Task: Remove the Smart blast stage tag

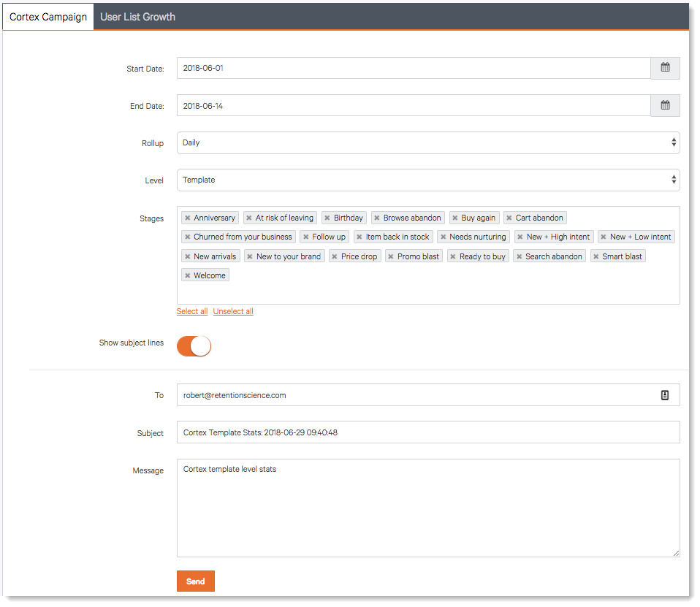Action: pos(596,256)
